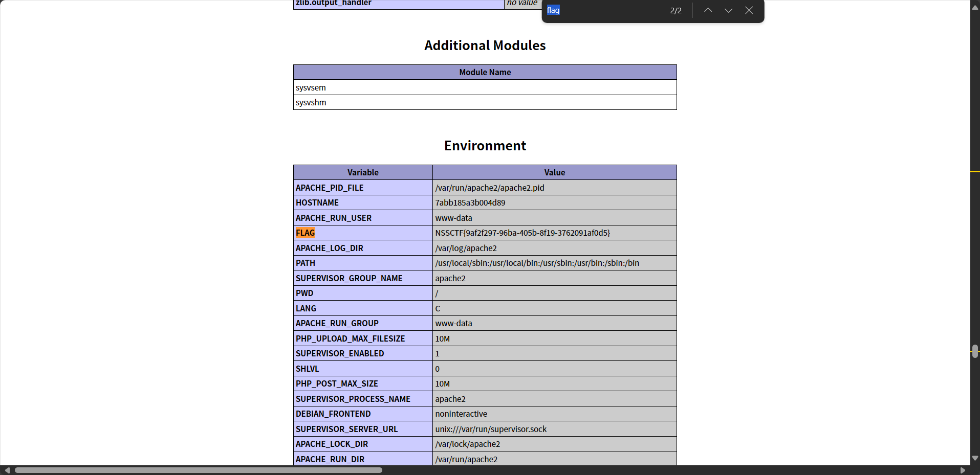
Task: Click the highlighted FLAG variable
Action: point(305,233)
